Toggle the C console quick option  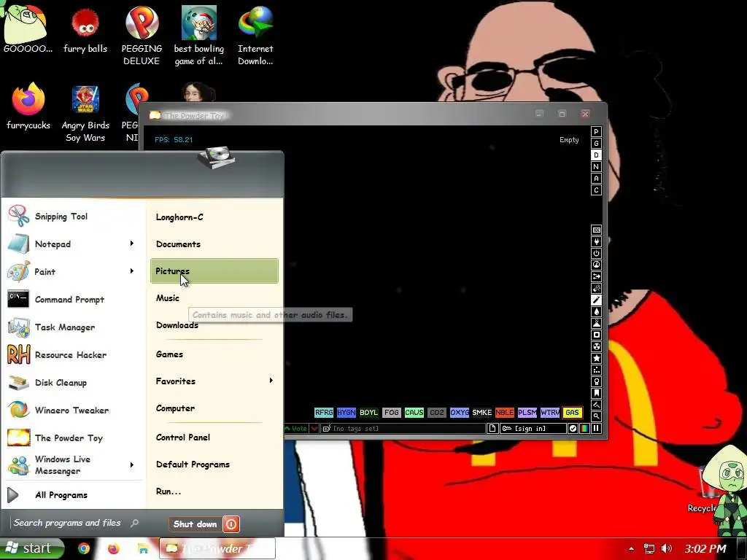(x=596, y=190)
